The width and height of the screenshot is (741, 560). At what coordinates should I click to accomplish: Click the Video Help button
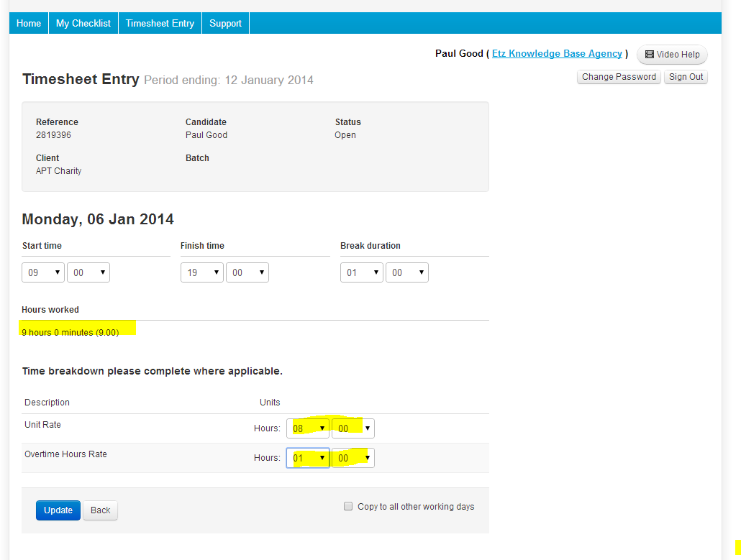[x=672, y=55]
